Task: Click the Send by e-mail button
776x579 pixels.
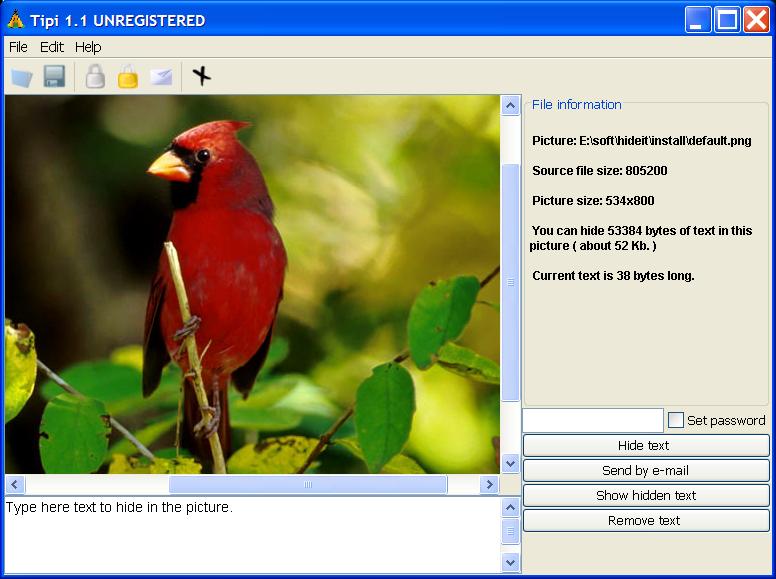Action: pyautogui.click(x=646, y=471)
